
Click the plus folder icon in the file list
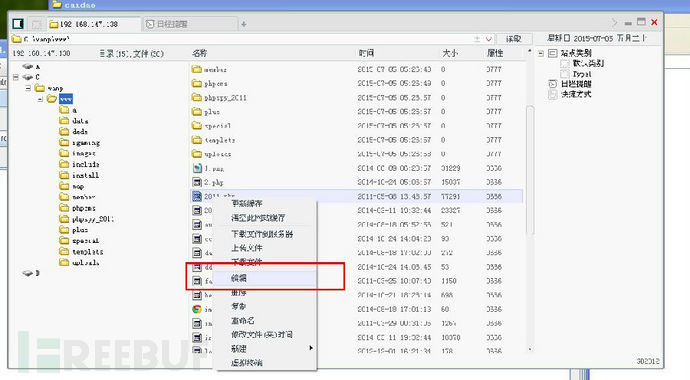[197, 112]
